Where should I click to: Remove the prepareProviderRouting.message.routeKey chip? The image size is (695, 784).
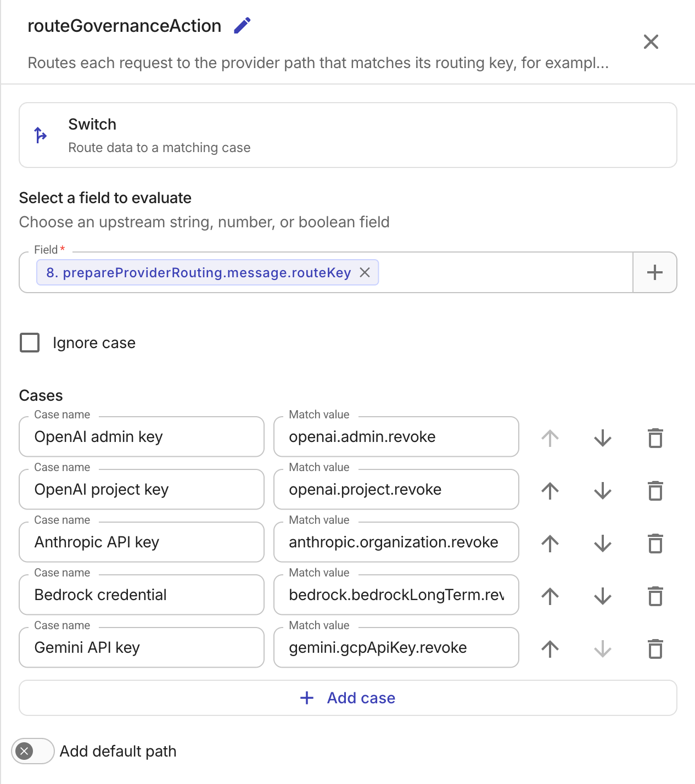coord(365,272)
